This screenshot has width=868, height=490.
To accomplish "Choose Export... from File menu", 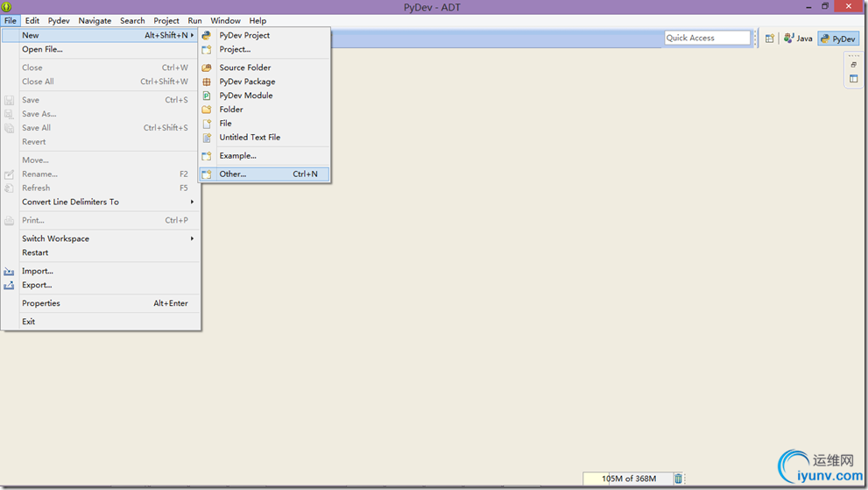I will (x=100, y=285).
